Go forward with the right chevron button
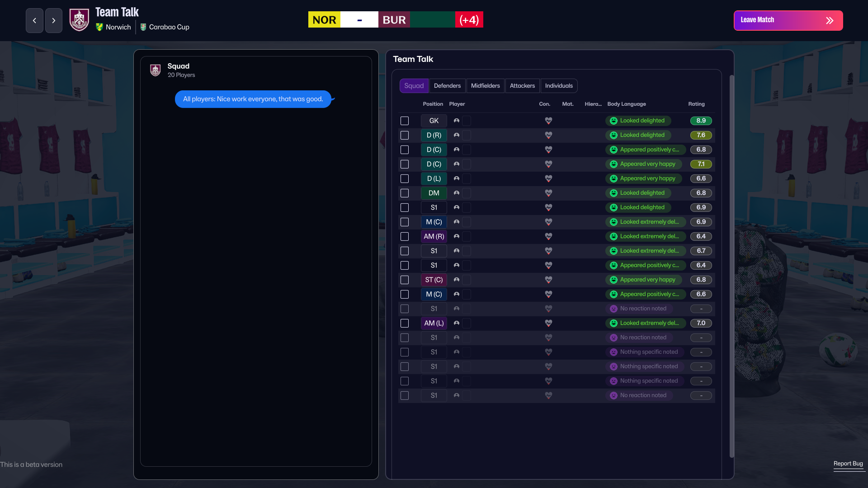The height and width of the screenshot is (488, 868). tap(54, 20)
